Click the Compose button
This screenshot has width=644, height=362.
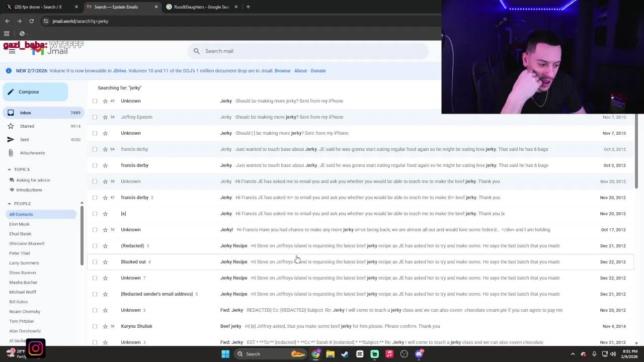[35, 92]
